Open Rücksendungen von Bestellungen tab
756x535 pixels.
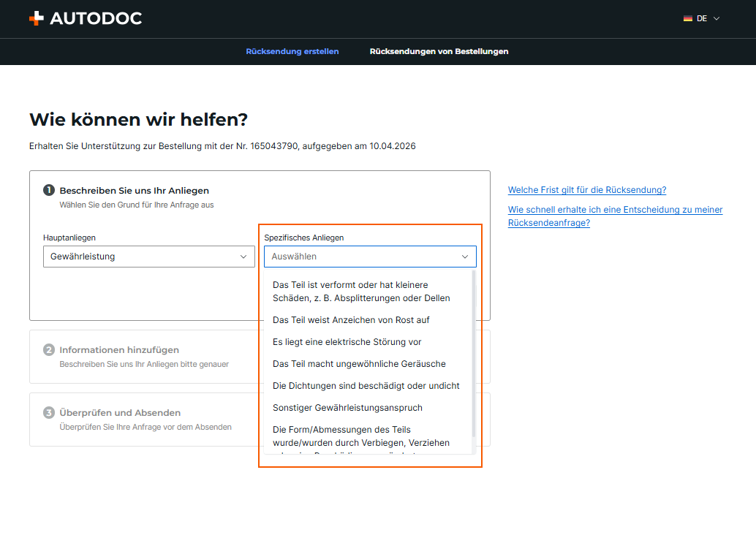click(439, 52)
